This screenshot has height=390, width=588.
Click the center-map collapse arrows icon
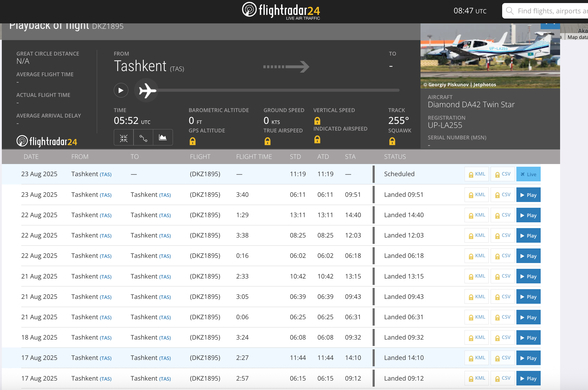(123, 138)
